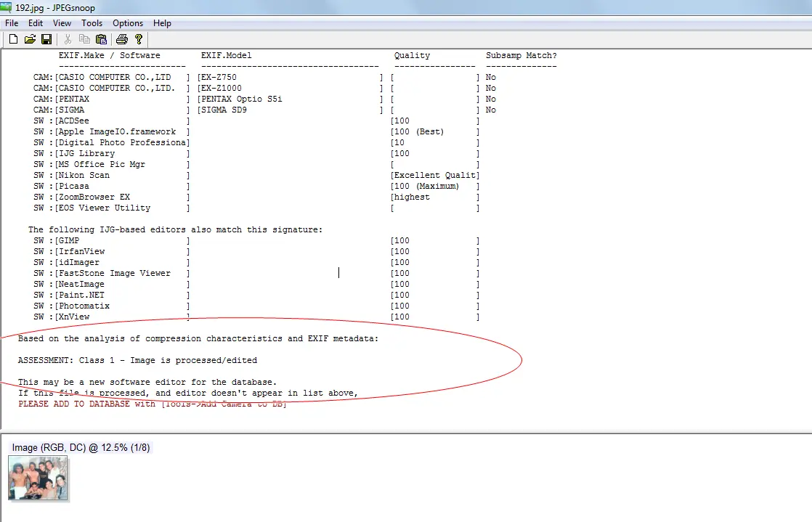The height and width of the screenshot is (522, 812).
Task: Click 'The following IJG-based editors' line
Action: coord(176,229)
